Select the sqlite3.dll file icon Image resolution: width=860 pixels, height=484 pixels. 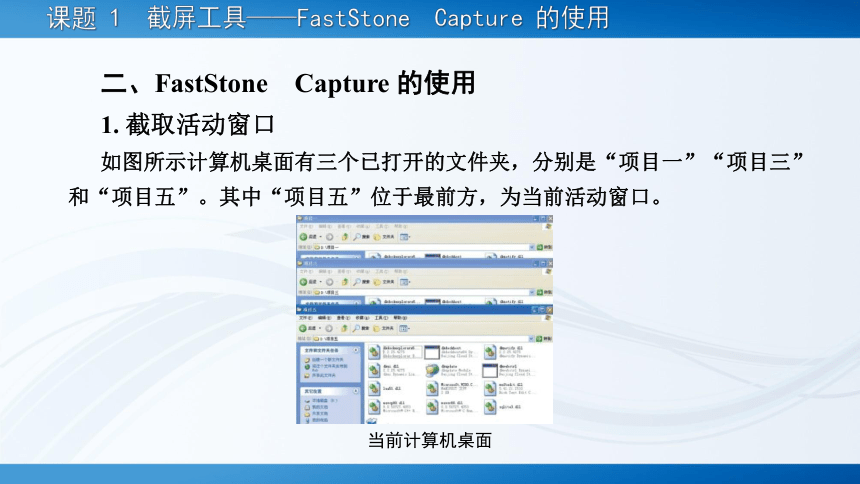[x=490, y=407]
